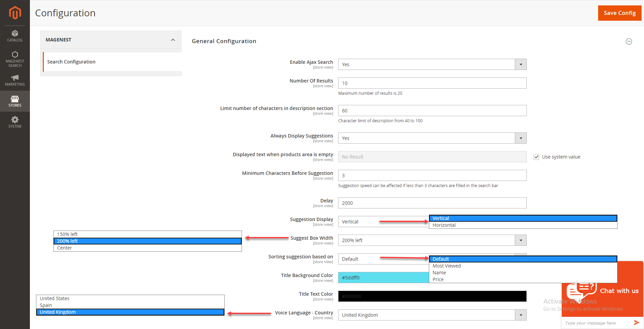Click the black Title Text Color swatch
This screenshot has height=329, width=644.
click(432, 296)
